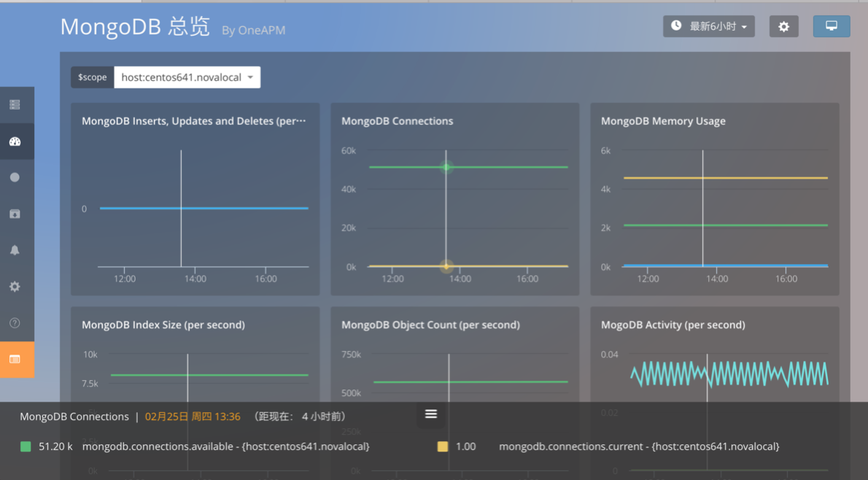This screenshot has width=868, height=480.
Task: Expand the host:centos641.novalocal scope dropdown
Action: click(x=187, y=77)
